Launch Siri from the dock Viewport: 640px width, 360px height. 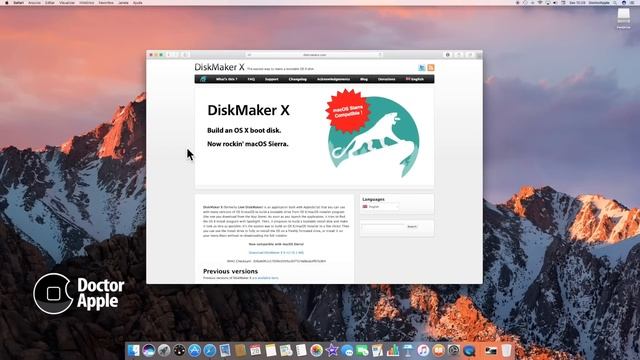(x=149, y=350)
